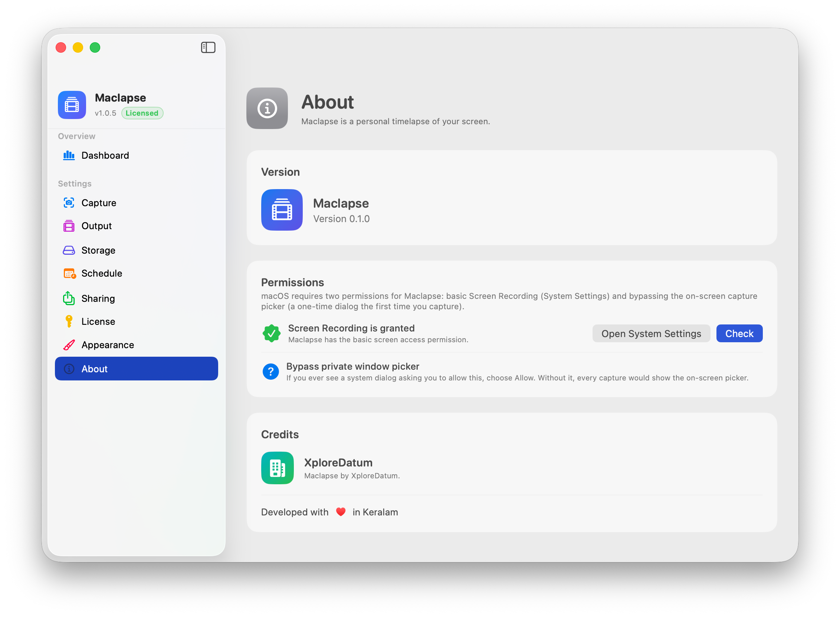Go to Appearance settings

pos(137,345)
